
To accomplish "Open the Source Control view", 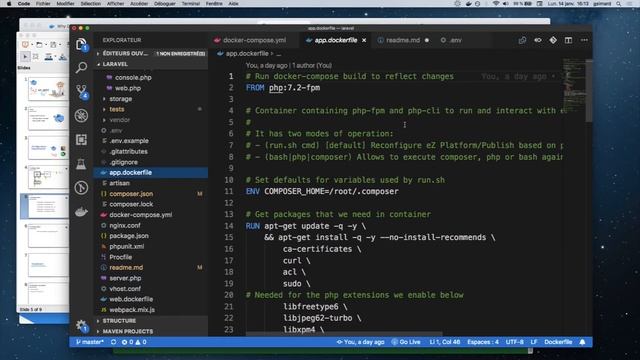I will tap(81, 91).
